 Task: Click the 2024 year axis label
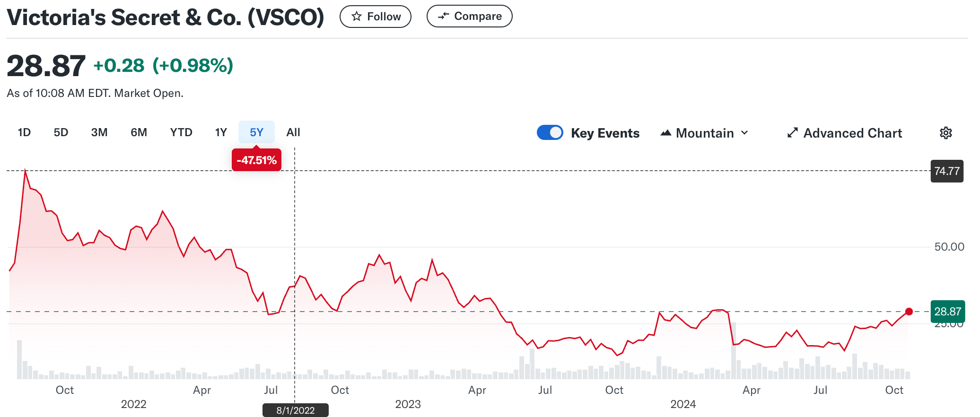(x=683, y=404)
